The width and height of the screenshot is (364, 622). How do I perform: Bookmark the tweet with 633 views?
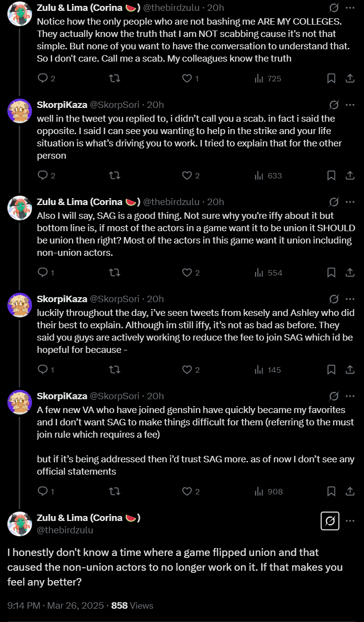click(x=331, y=175)
